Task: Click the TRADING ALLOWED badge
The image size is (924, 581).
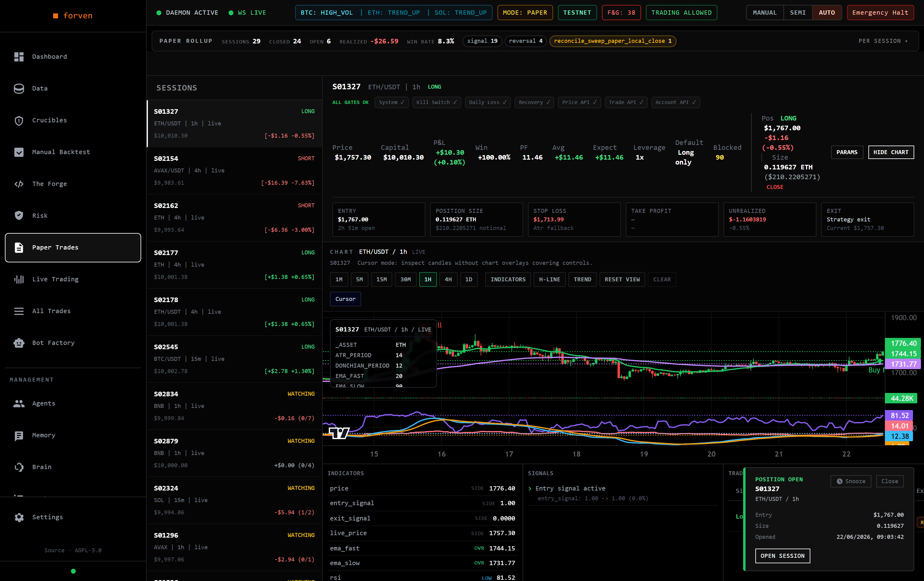Action: [681, 13]
